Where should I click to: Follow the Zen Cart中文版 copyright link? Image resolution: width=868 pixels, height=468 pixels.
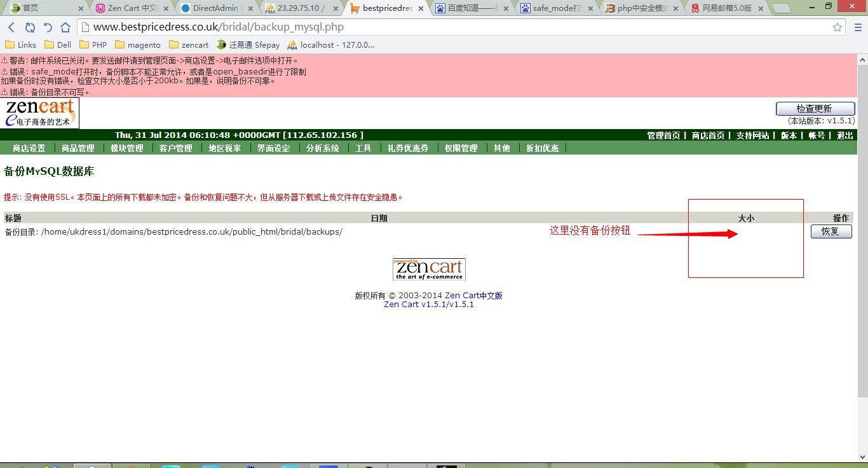[474, 295]
